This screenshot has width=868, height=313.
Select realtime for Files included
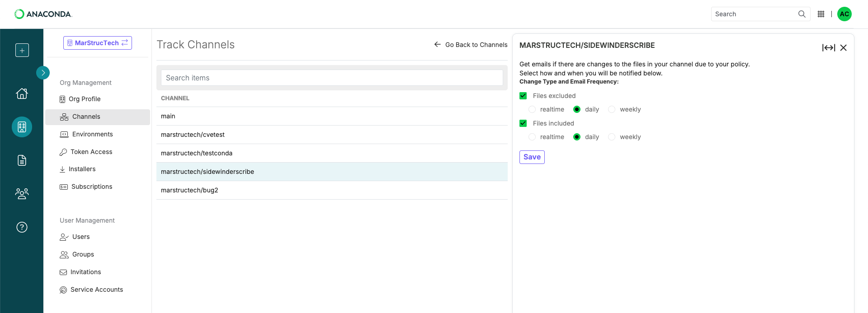(x=532, y=137)
